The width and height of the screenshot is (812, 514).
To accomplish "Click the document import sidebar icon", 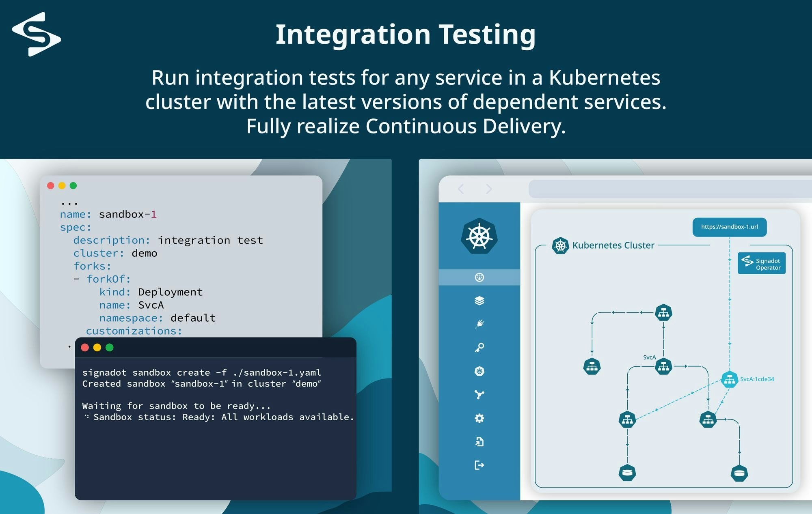I will pyautogui.click(x=479, y=442).
